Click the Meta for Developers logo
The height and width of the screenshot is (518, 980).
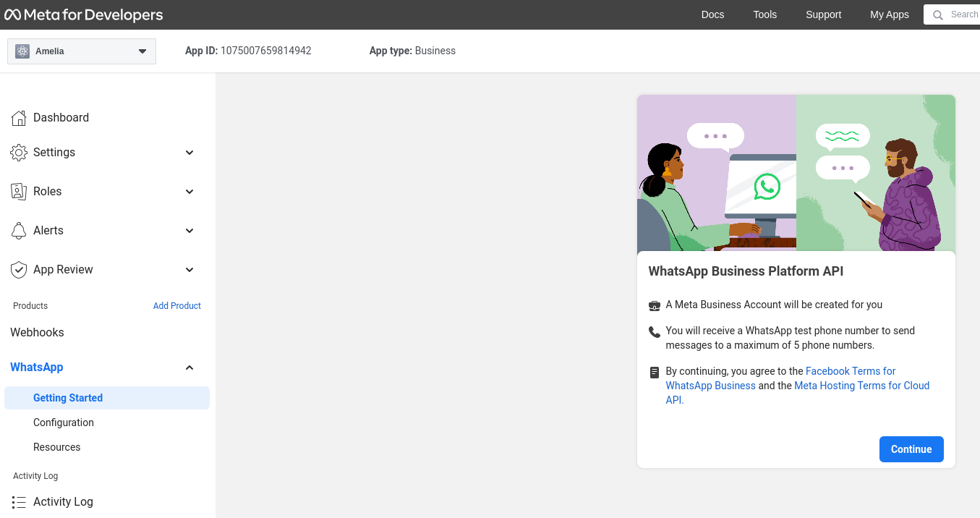click(x=84, y=14)
